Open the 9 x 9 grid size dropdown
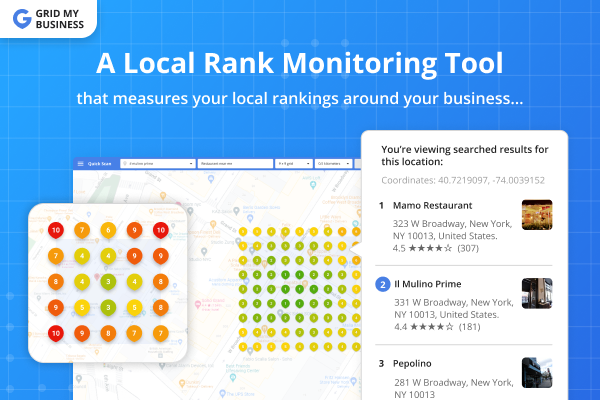Image resolution: width=600 pixels, height=400 pixels. point(293,164)
